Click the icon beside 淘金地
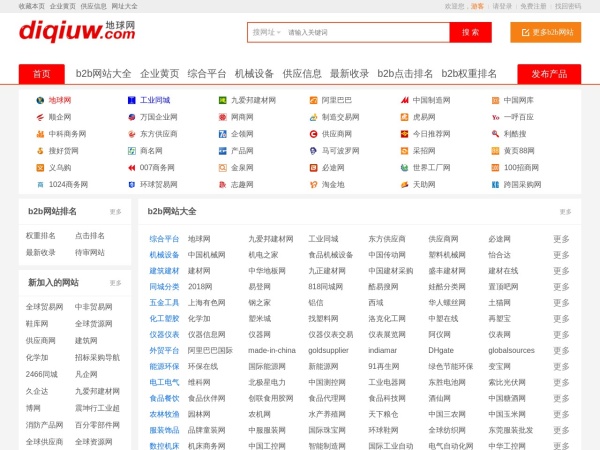 point(313,184)
